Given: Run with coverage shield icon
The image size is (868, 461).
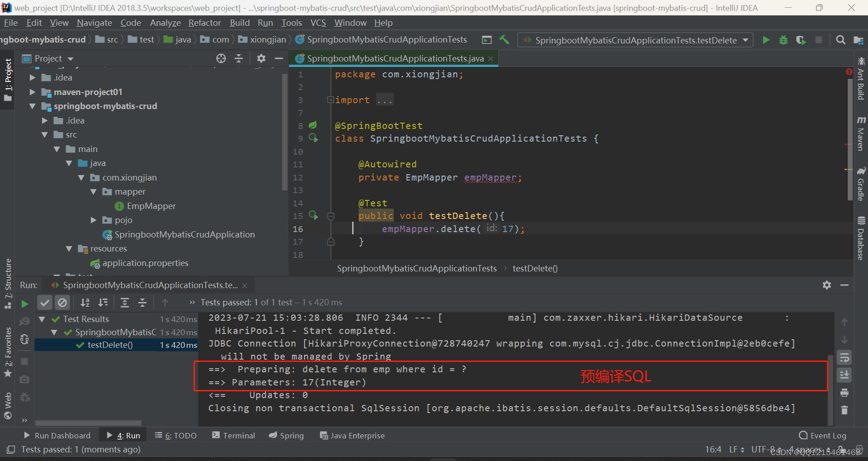Looking at the screenshot, I should 801,40.
